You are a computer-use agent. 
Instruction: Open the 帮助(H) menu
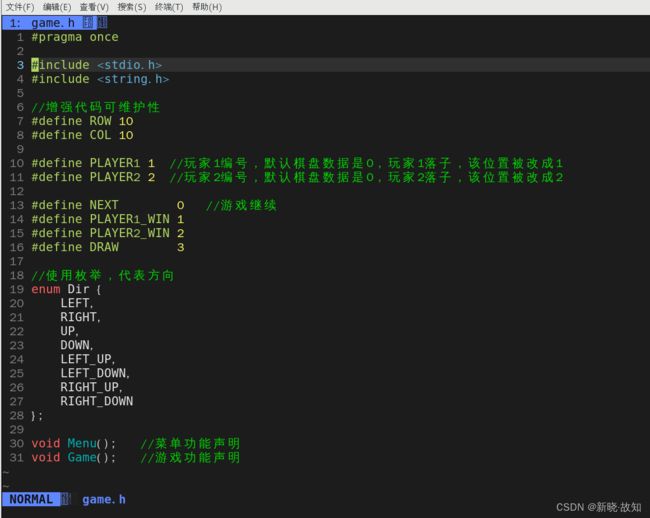click(x=207, y=7)
